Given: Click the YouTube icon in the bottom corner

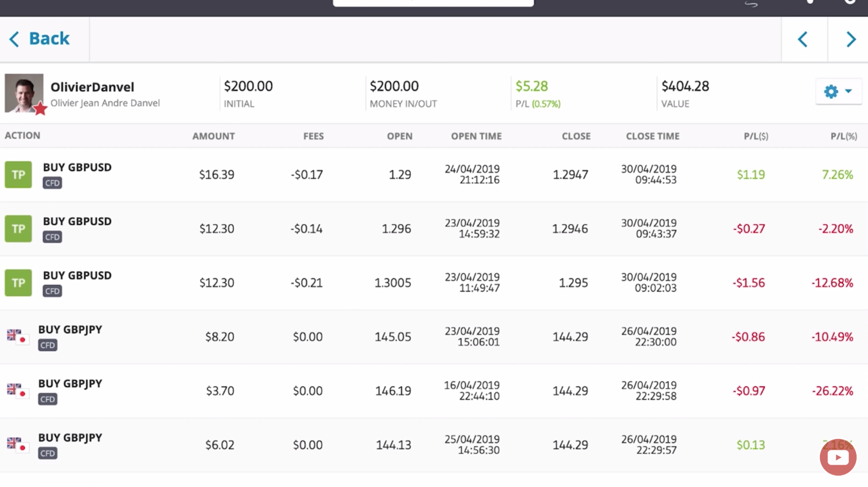Looking at the screenshot, I should 838,457.
